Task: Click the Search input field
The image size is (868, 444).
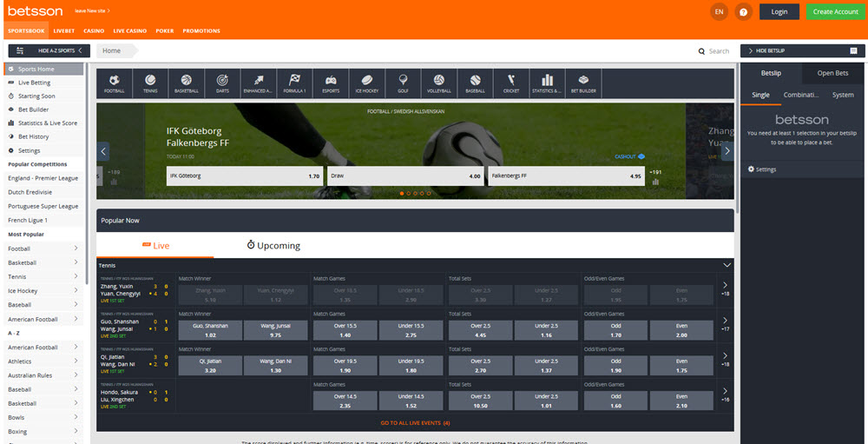Action: [x=719, y=51]
